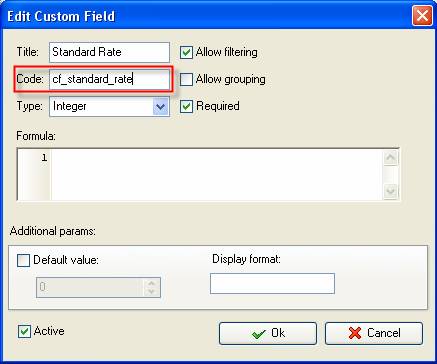The width and height of the screenshot is (437, 364).
Task: Decrease default value with spinner down arrow
Action: 152,291
